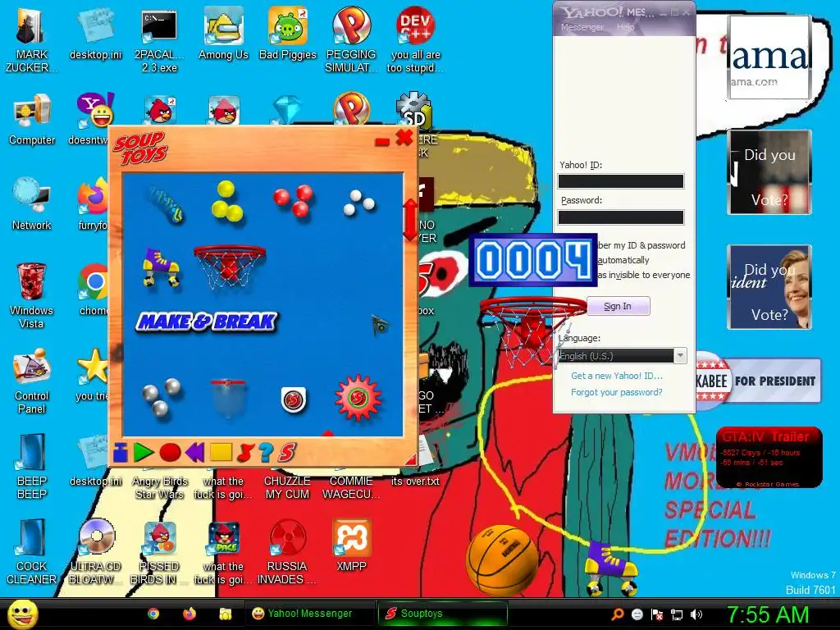Screen dimensions: 840x630
Task: Open the Windows Vista recycle bin icon
Action: (31, 294)
